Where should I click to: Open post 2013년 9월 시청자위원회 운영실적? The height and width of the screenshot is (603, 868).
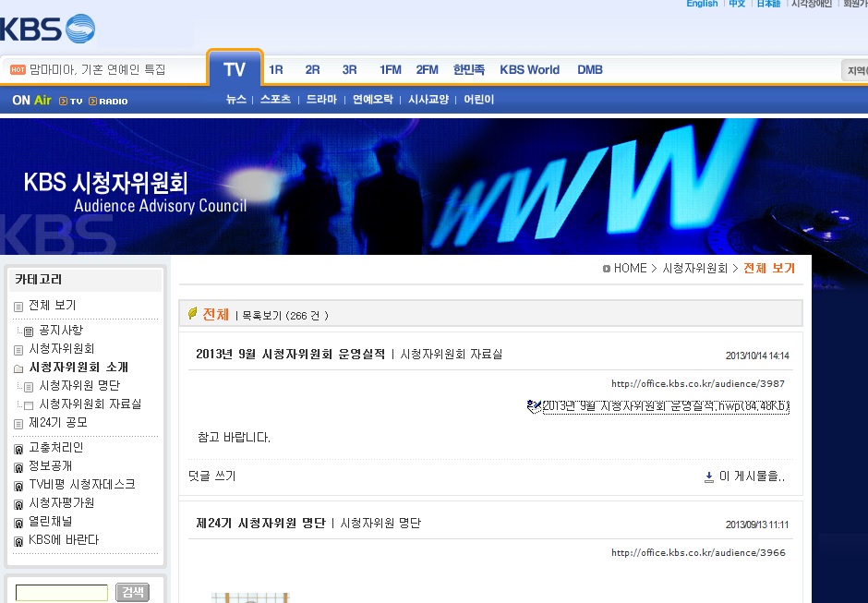(290, 355)
